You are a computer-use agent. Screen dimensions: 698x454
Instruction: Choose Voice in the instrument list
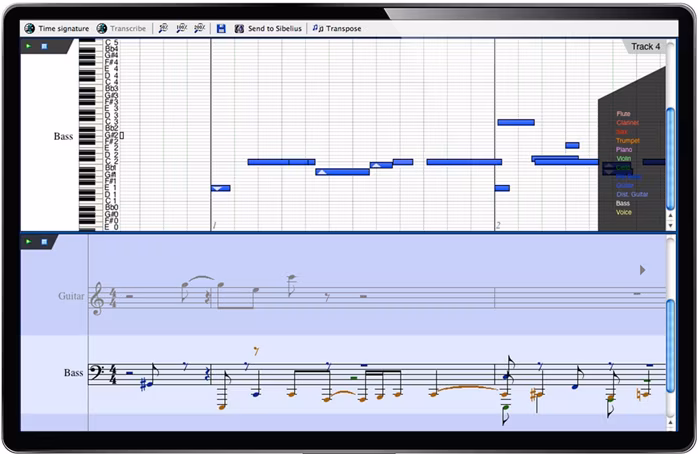[x=624, y=212]
